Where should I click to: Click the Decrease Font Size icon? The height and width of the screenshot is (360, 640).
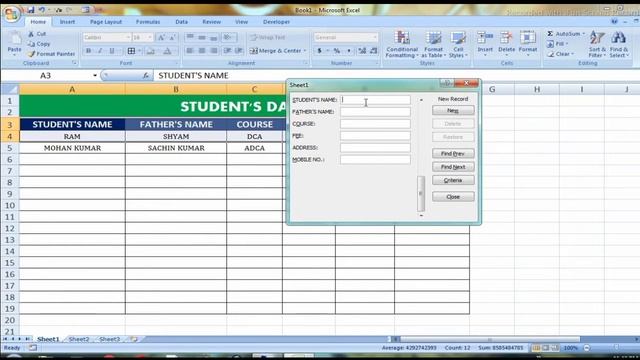(x=173, y=38)
